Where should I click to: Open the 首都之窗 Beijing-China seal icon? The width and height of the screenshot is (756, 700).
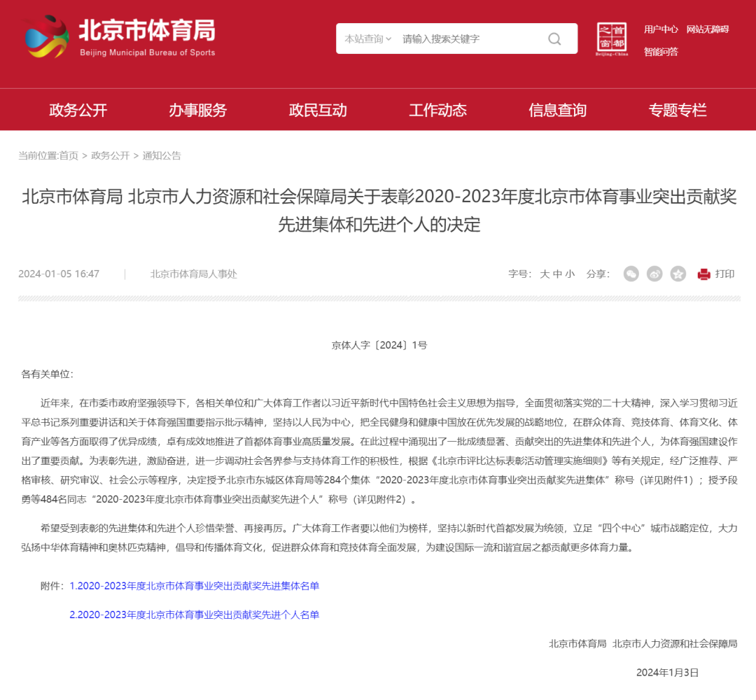tap(611, 39)
